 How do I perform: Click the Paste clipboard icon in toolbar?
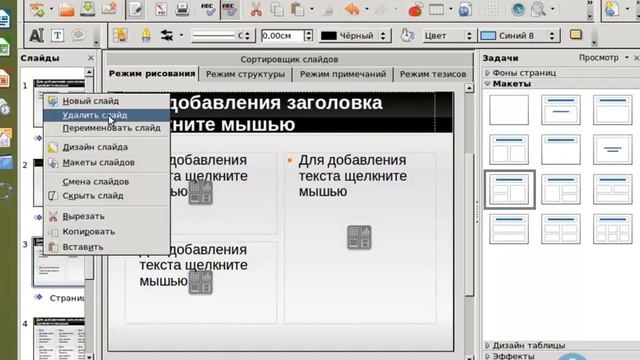[298, 9]
